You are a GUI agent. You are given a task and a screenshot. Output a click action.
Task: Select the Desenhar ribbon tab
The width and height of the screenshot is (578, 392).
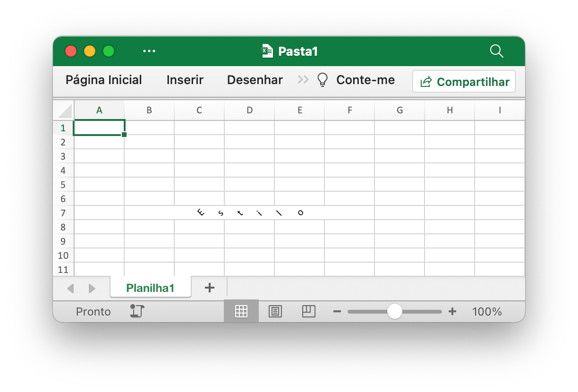point(255,80)
